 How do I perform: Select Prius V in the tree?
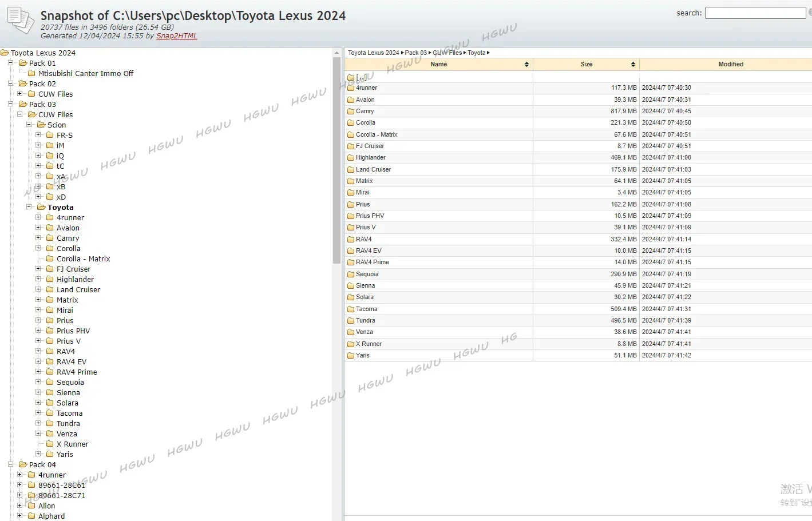click(x=69, y=341)
